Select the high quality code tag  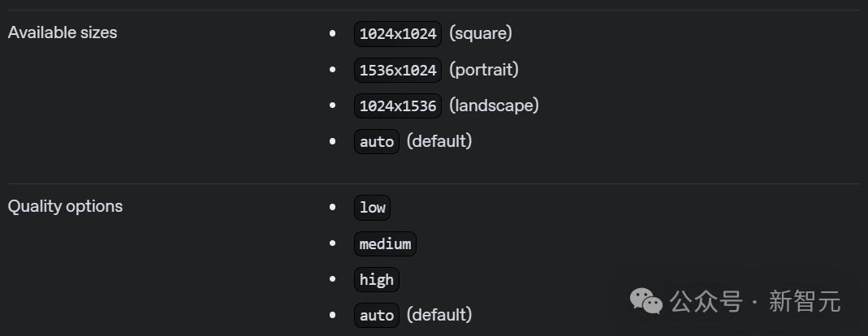pyautogui.click(x=377, y=279)
